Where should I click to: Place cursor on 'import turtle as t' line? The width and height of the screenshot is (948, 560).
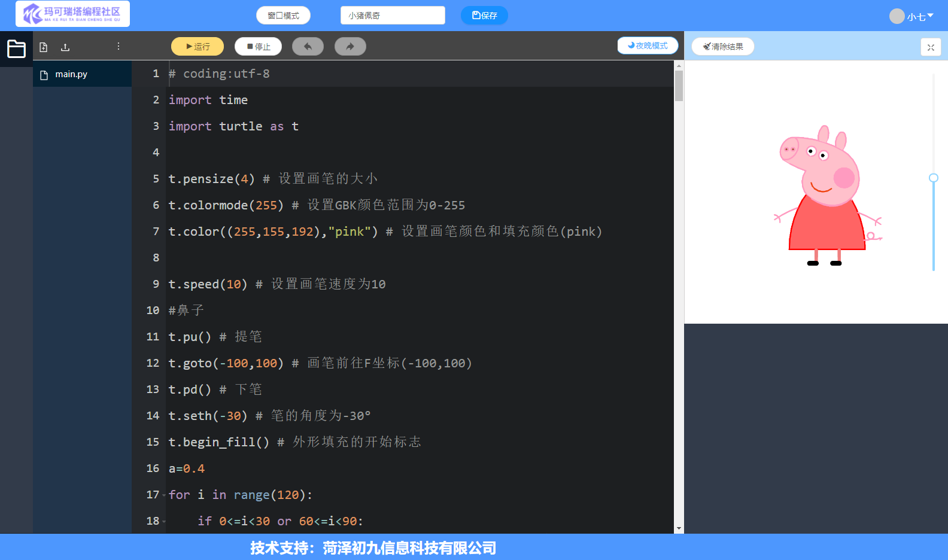click(x=233, y=126)
